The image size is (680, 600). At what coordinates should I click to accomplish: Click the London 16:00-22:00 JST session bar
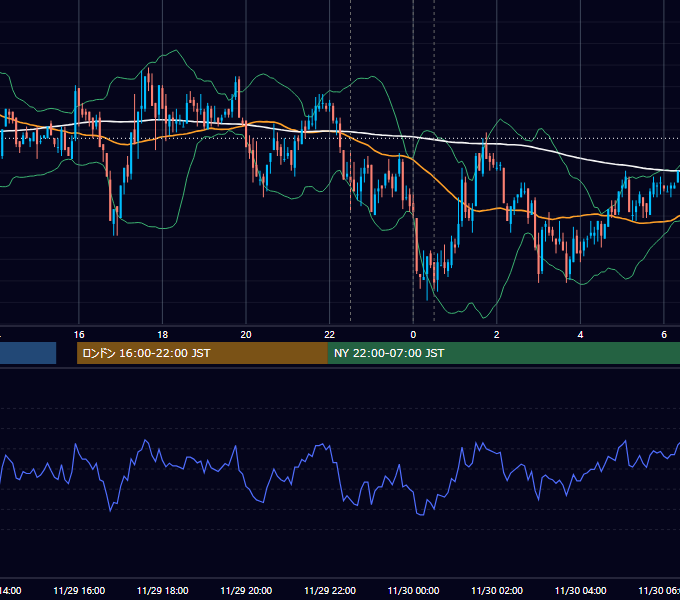[x=202, y=353]
